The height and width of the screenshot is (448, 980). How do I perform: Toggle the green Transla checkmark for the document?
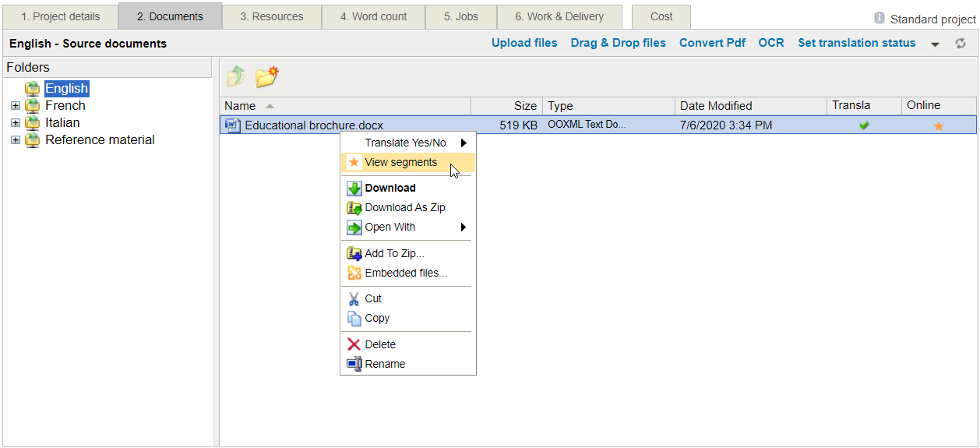point(864,125)
